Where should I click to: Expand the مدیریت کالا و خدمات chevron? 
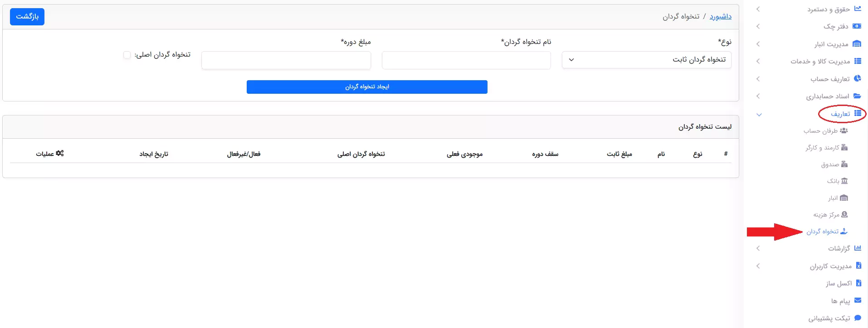tap(758, 61)
